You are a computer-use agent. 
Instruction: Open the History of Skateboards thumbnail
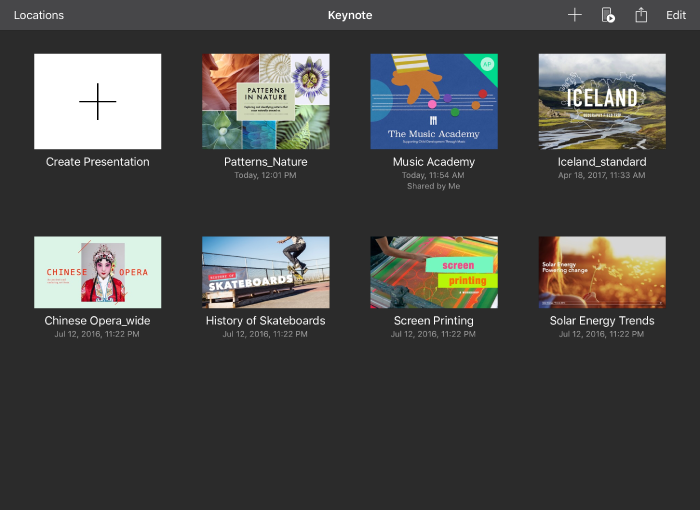point(265,272)
